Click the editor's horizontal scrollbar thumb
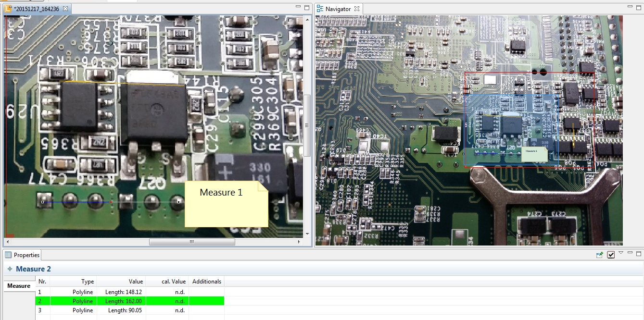The image size is (644, 320). pos(192,242)
